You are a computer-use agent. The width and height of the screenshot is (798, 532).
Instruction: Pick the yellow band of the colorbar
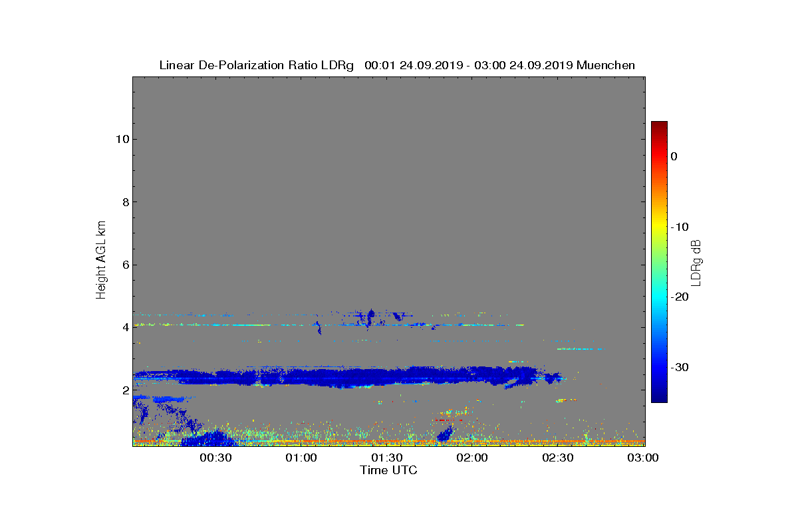(659, 227)
